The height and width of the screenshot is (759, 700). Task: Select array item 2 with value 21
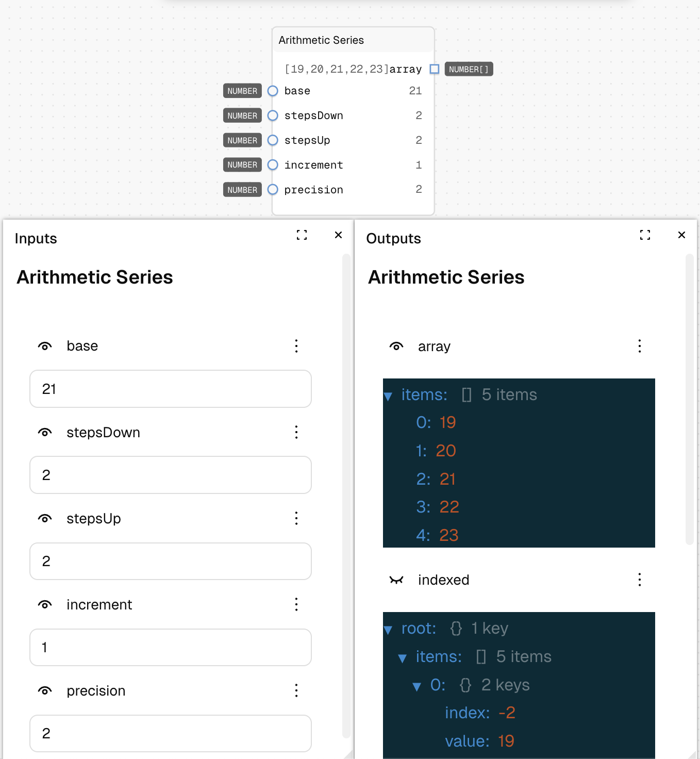click(x=436, y=479)
